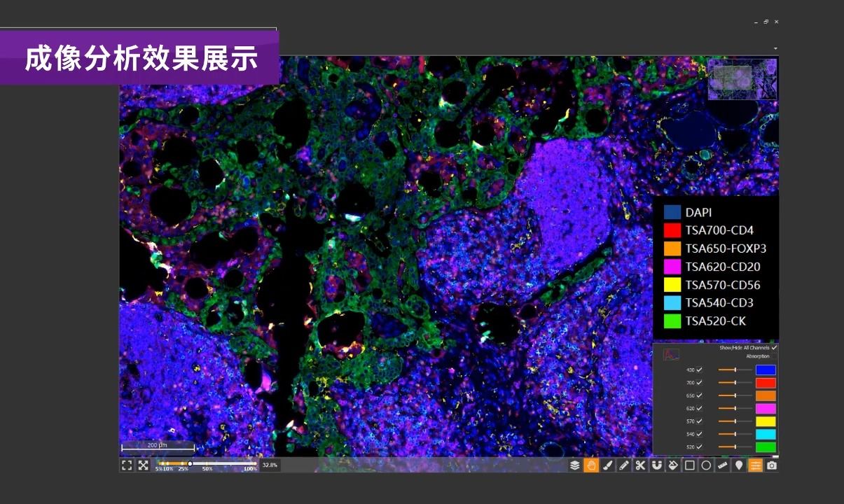
Task: Open the blue color swatch for 430
Action: click(766, 370)
